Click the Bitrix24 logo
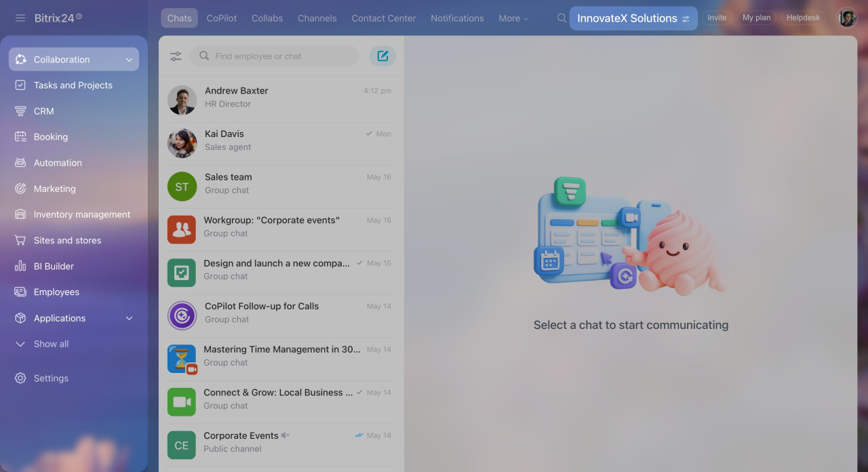Viewport: 868px width, 472px height. click(58, 18)
